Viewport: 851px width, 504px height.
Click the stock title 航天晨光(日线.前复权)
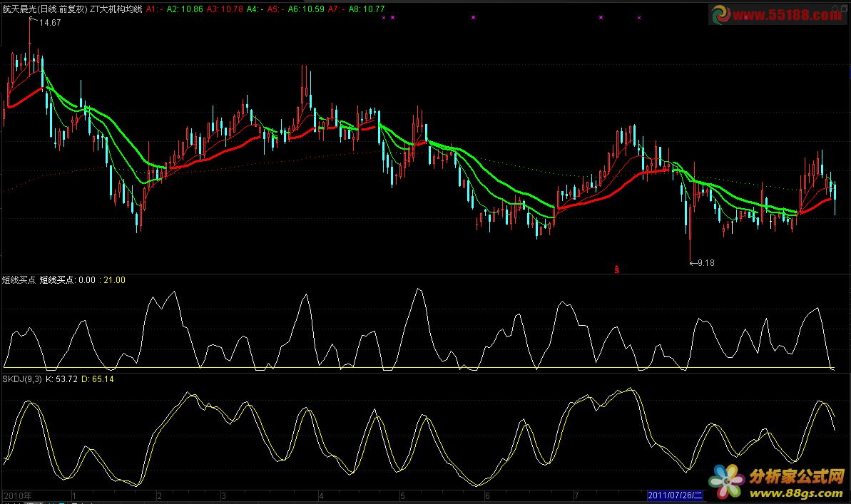pyautogui.click(x=45, y=9)
